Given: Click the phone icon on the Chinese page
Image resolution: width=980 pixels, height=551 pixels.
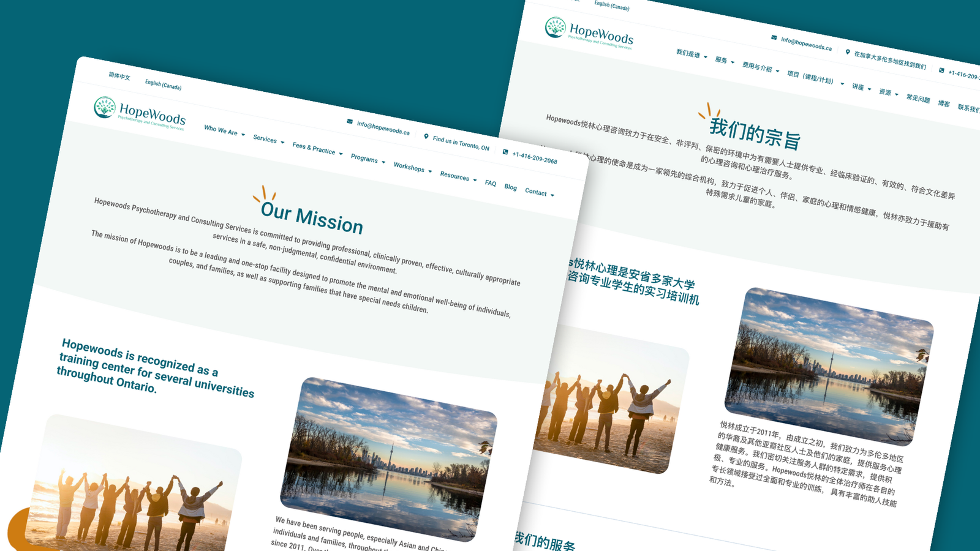Looking at the screenshot, I should [941, 70].
